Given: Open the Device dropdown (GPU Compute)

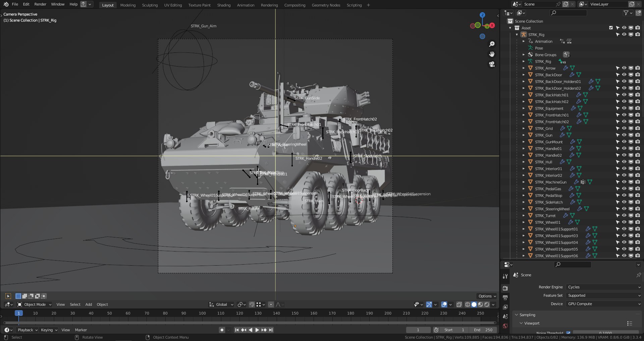Looking at the screenshot, I should tap(604, 304).
